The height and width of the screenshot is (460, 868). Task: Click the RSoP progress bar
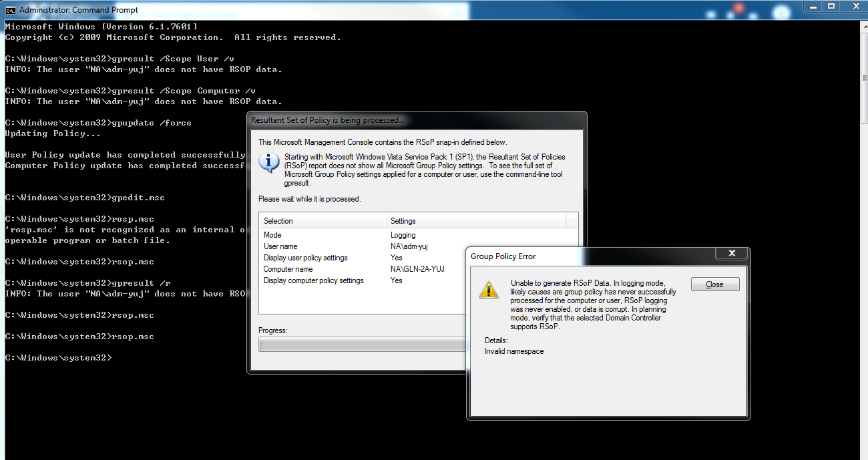pyautogui.click(x=361, y=344)
